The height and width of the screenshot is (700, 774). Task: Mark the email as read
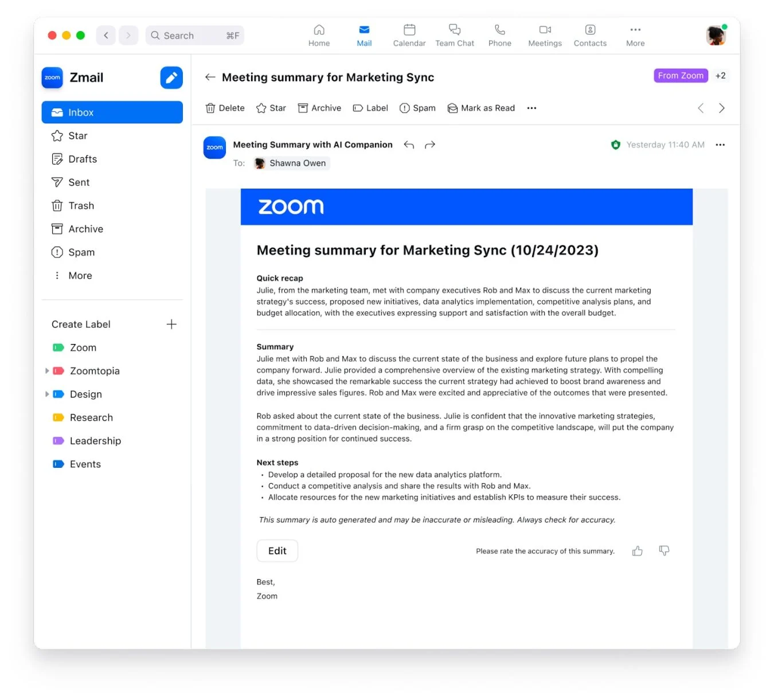[481, 108]
